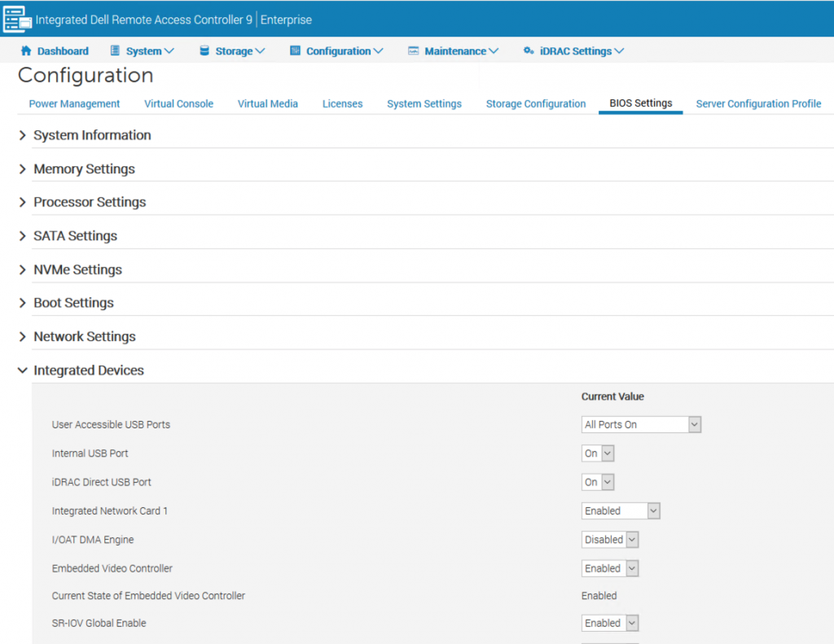
Task: Click the Internal USB Port label
Action: click(90, 453)
